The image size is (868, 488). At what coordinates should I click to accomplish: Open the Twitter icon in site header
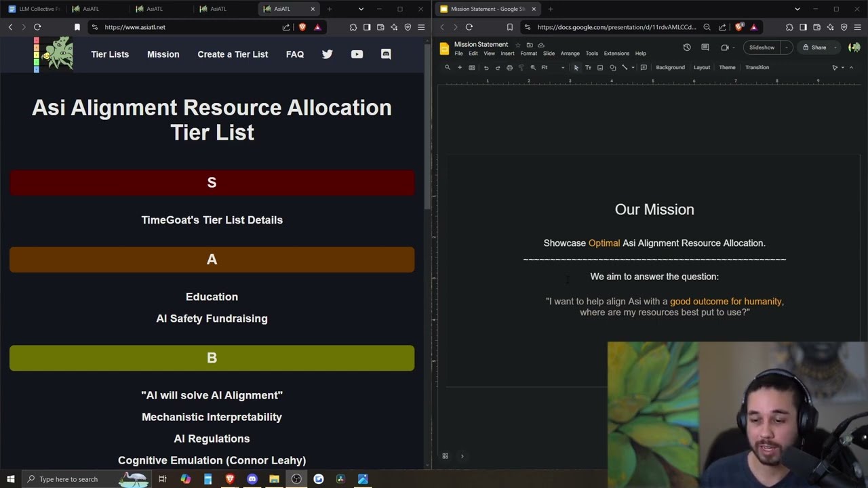pos(328,54)
